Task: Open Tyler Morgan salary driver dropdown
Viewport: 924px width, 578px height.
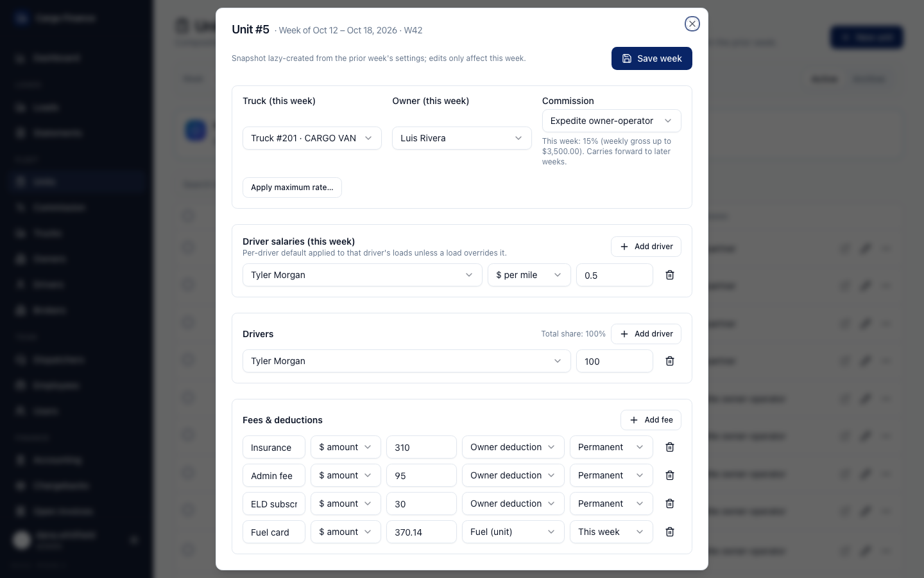Action: (362, 275)
